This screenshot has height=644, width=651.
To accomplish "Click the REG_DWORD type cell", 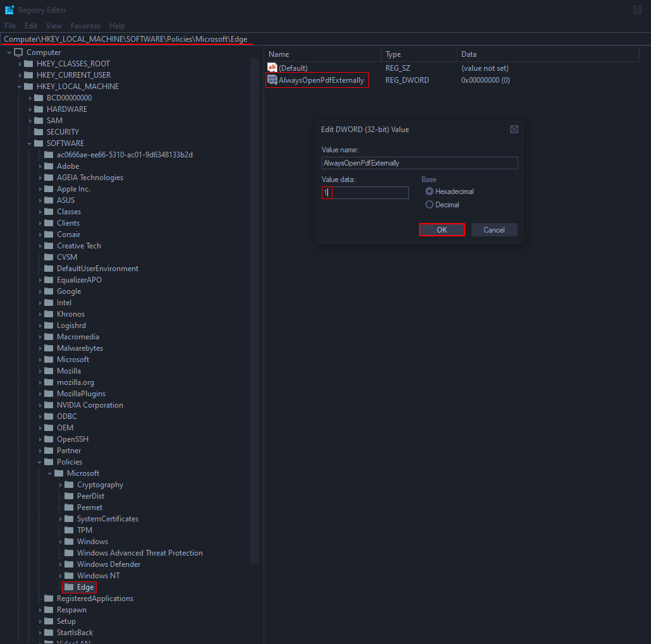I will coord(407,80).
